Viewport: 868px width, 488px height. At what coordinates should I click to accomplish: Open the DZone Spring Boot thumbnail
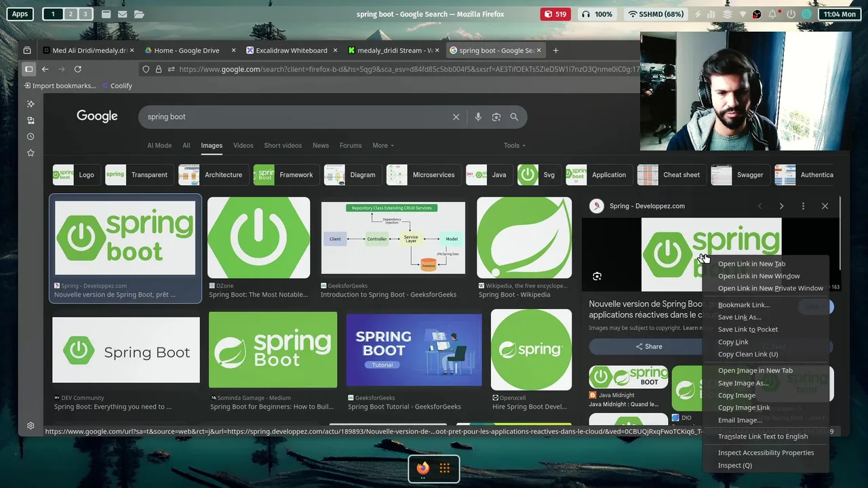(259, 238)
